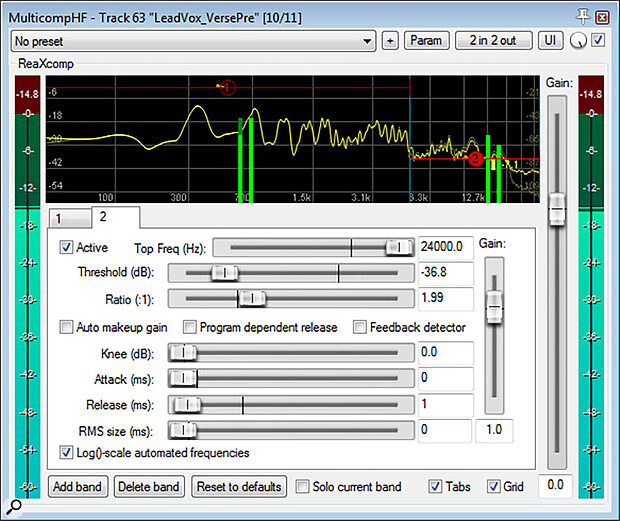Click the UI button
Viewport: 620px width, 521px height.
[551, 41]
